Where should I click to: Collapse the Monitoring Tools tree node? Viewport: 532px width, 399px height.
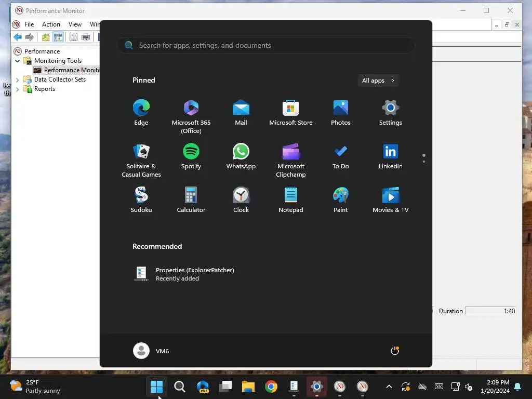[17, 61]
